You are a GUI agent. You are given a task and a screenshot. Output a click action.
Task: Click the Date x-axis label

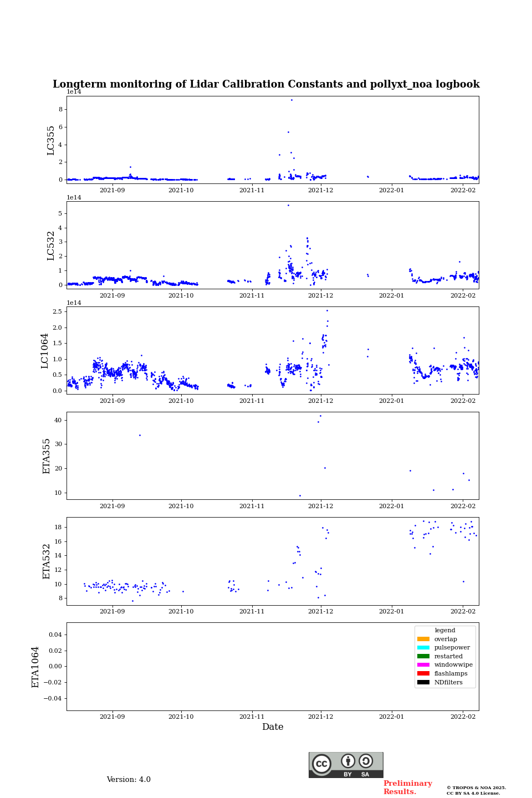pyautogui.click(x=273, y=727)
